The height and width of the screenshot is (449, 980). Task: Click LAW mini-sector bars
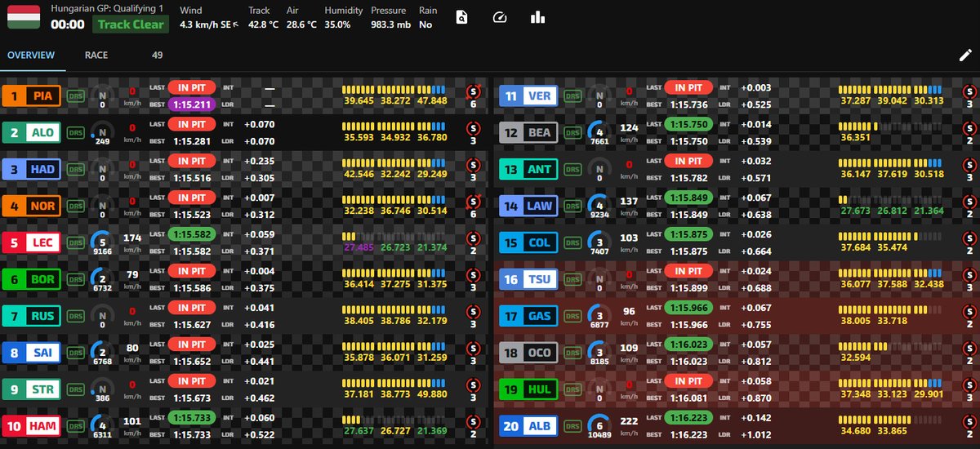coord(890,198)
